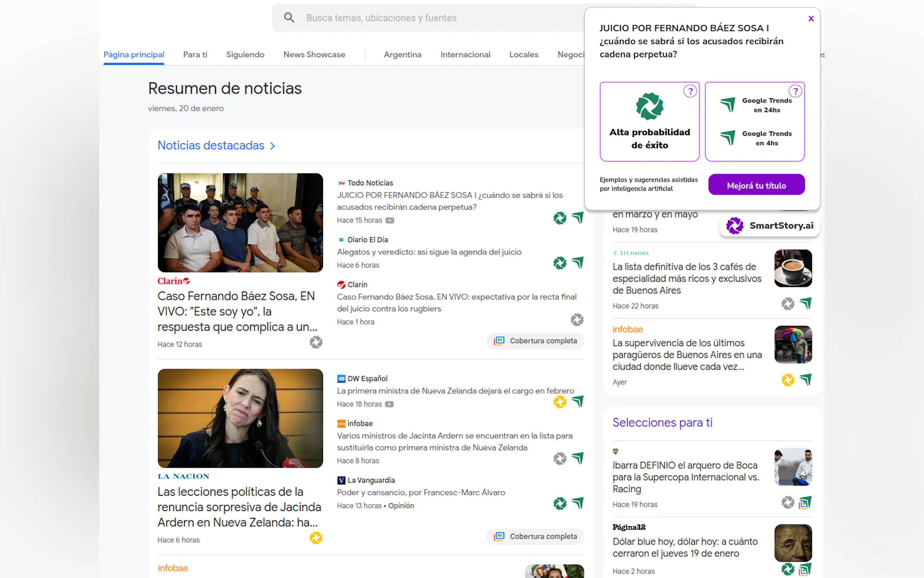Click yellow SmartStory icon beside DW Español headline
This screenshot has width=924, height=578.
(x=559, y=402)
